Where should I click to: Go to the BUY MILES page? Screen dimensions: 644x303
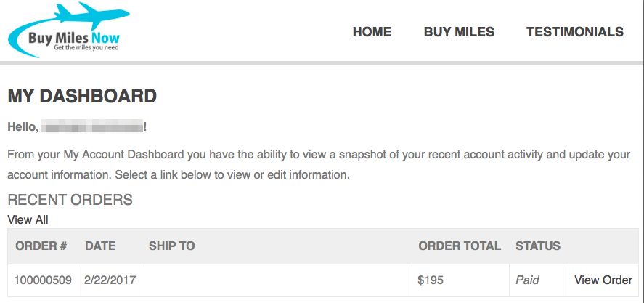point(459,32)
